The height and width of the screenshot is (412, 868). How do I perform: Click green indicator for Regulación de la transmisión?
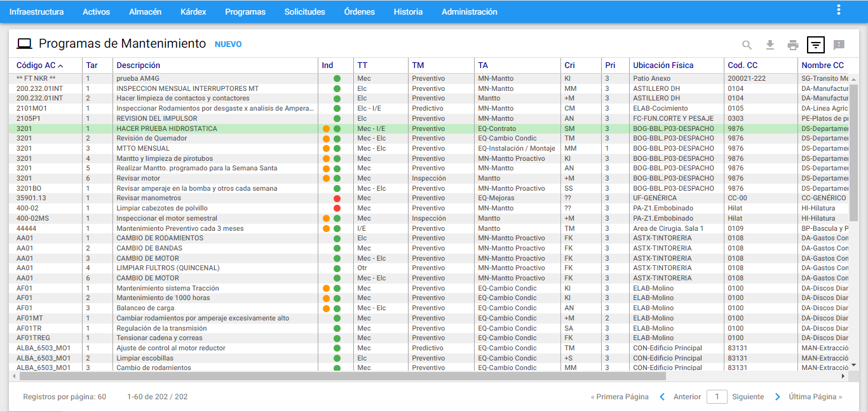[x=337, y=328]
